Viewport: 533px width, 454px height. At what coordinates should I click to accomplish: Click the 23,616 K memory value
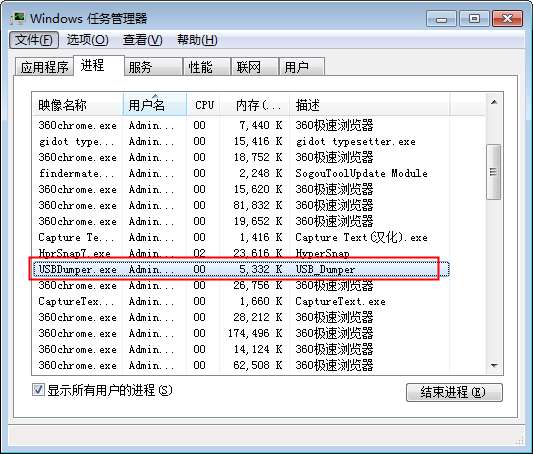[258, 254]
